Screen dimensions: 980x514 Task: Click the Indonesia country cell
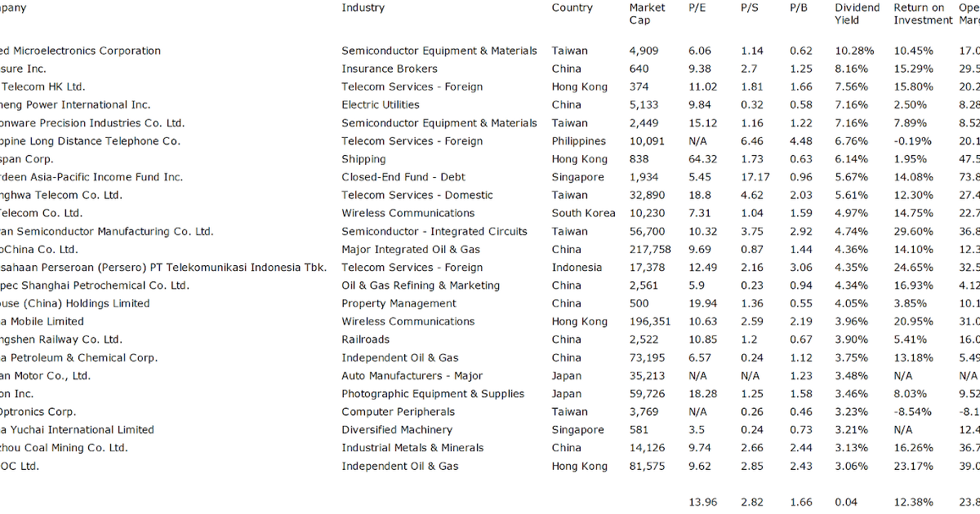577,268
